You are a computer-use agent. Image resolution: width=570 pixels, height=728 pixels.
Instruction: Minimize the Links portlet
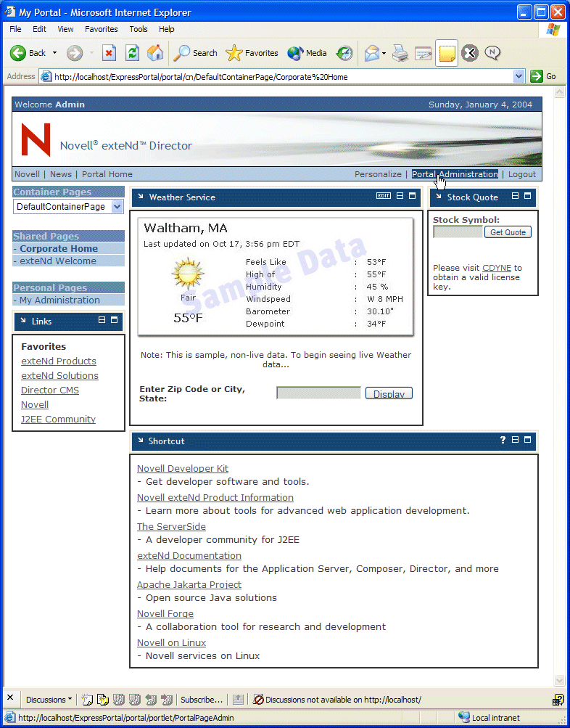pyautogui.click(x=102, y=320)
